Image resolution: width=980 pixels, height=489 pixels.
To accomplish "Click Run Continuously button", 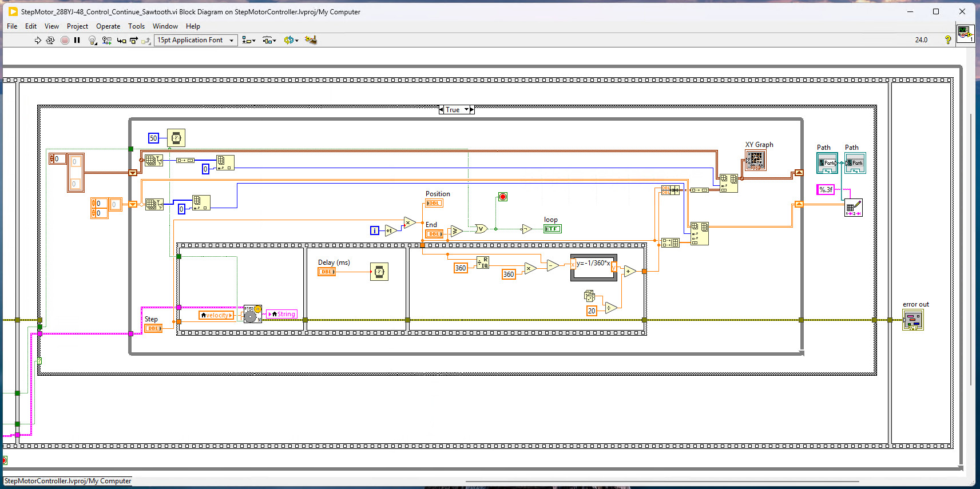I will 50,40.
